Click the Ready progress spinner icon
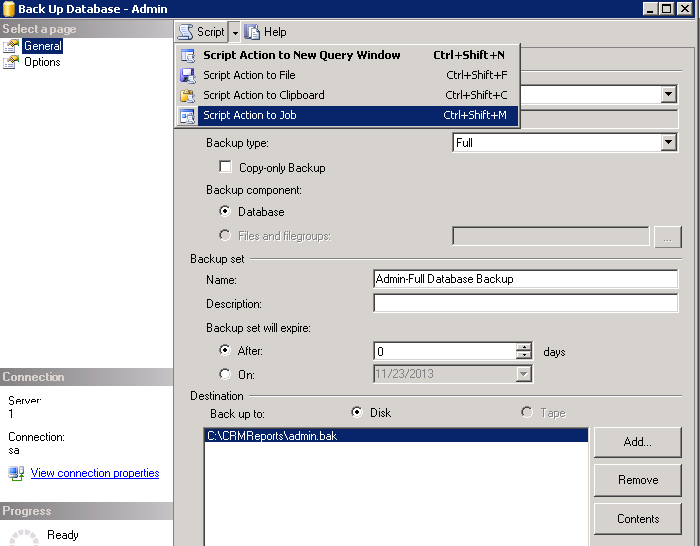 pyautogui.click(x=24, y=538)
